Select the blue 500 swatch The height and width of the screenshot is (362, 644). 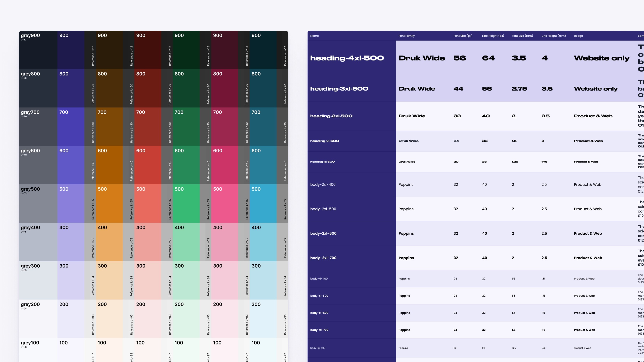pos(263,204)
